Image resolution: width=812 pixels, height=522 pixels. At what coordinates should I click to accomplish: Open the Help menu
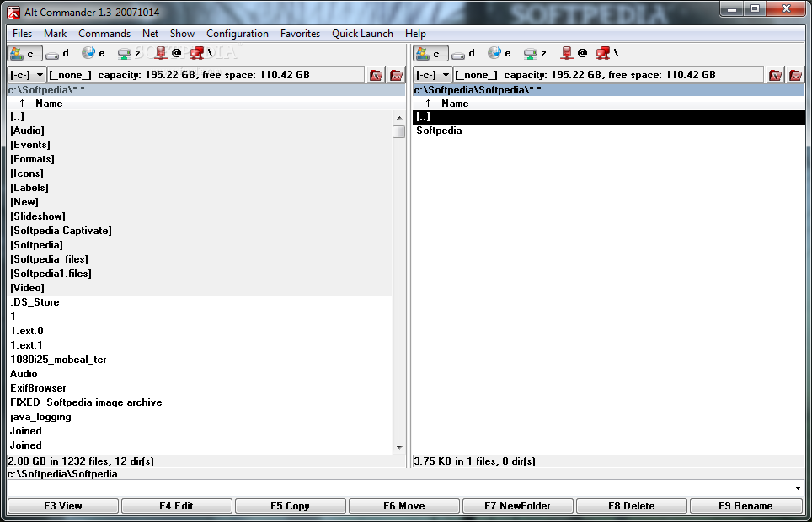tap(415, 34)
